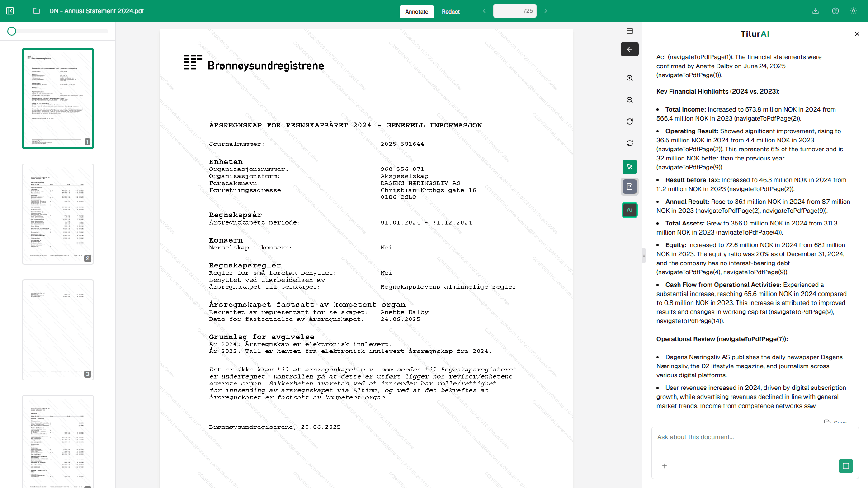The height and width of the screenshot is (488, 868).
Task: Open the help icon
Action: [835, 11]
